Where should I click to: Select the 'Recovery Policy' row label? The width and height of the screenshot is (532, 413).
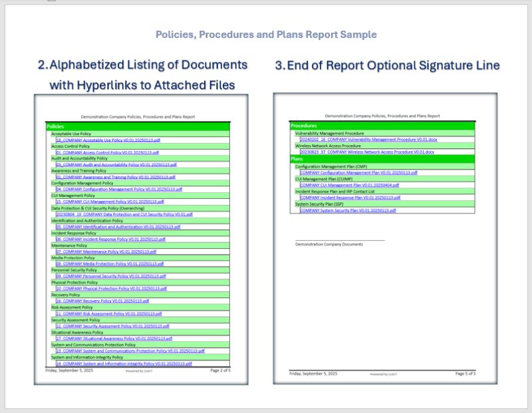[x=65, y=295]
